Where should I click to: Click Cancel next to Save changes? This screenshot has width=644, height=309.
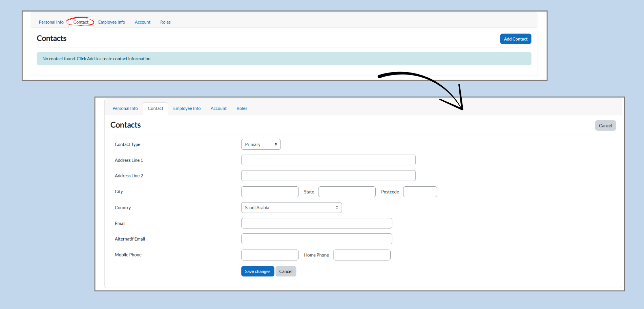click(x=286, y=271)
